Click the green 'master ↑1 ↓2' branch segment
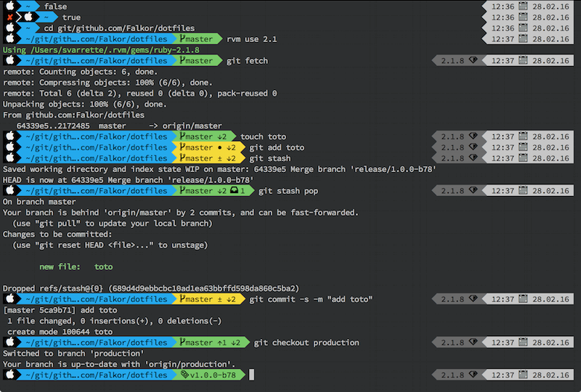This screenshot has width=581, height=392. point(210,343)
